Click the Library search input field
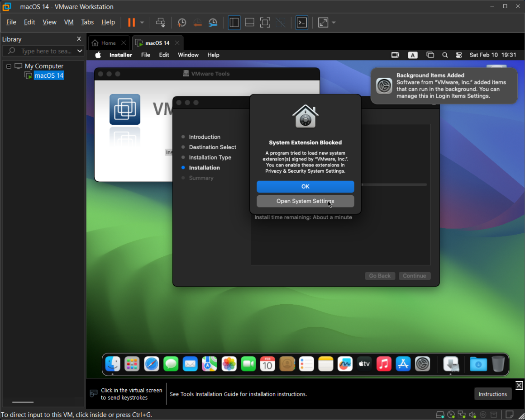The image size is (525, 420). coord(43,51)
